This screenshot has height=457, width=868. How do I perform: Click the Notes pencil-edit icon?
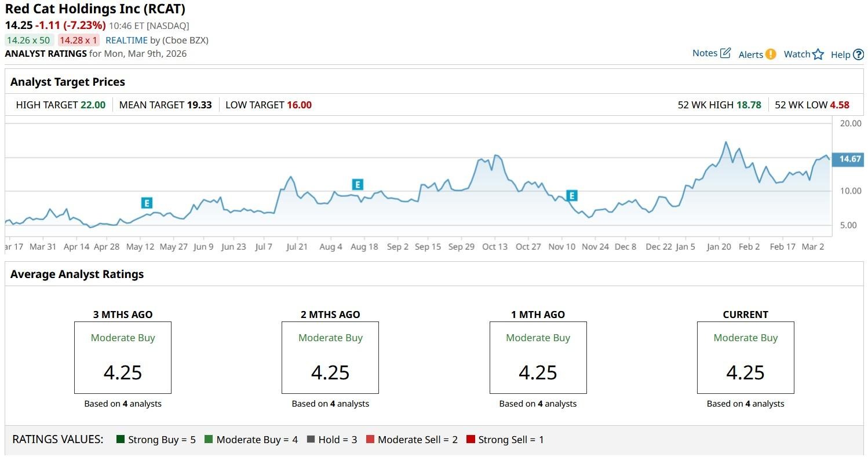[725, 53]
